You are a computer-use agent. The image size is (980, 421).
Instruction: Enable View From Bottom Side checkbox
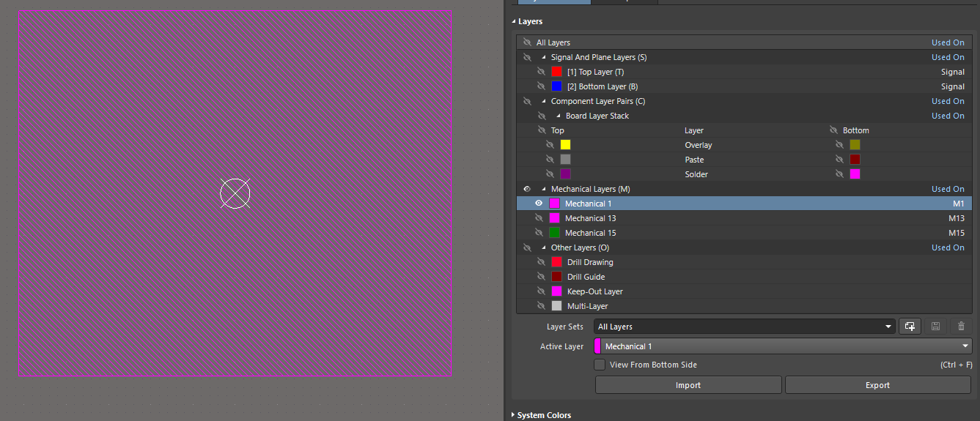tap(600, 365)
